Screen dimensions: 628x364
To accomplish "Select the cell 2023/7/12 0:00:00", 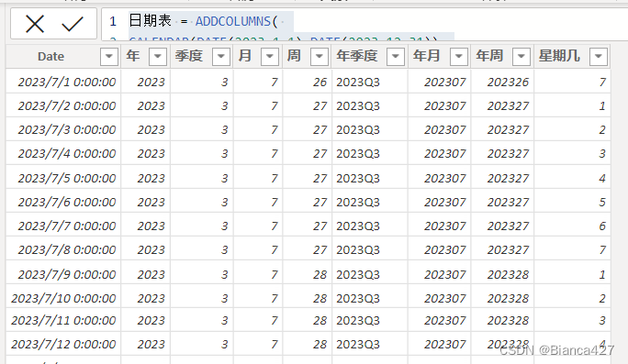I will (x=63, y=344).
